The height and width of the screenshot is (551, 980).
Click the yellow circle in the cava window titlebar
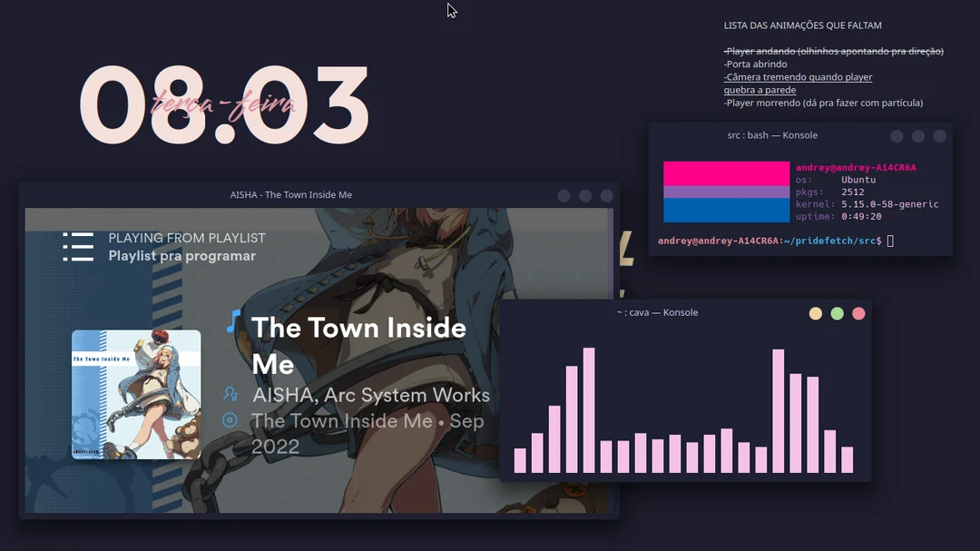click(x=815, y=312)
